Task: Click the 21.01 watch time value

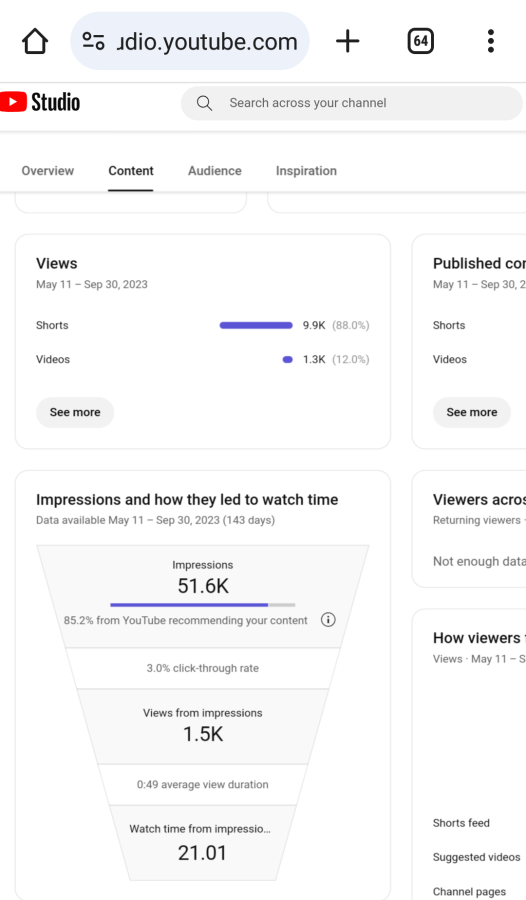Action: tap(202, 853)
